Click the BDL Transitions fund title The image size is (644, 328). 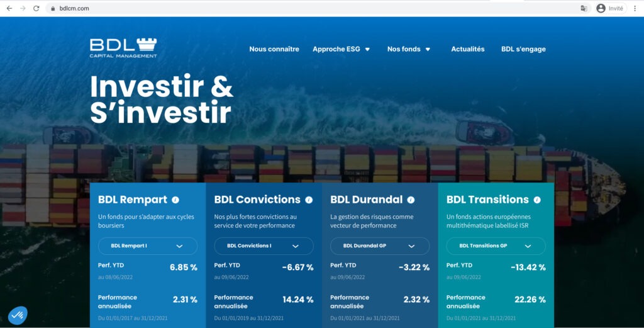click(x=487, y=200)
